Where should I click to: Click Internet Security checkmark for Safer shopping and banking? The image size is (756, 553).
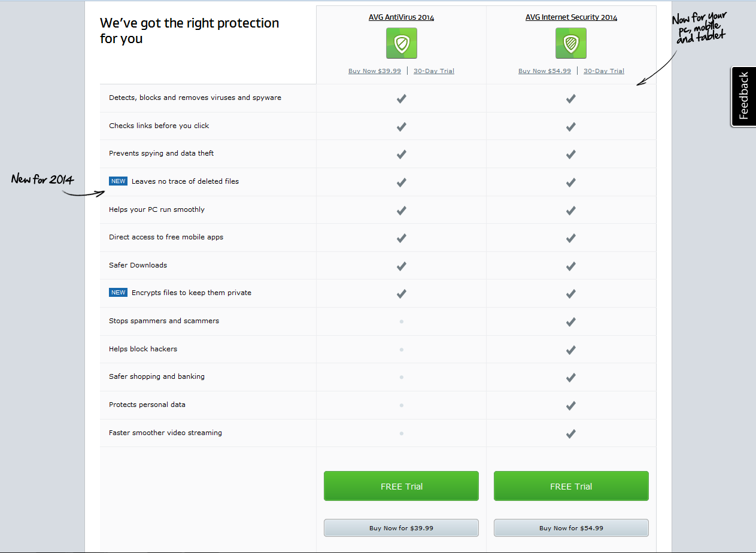click(571, 377)
